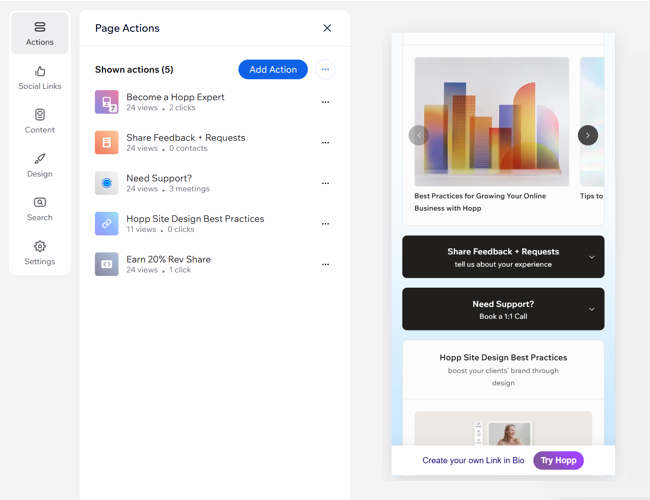Click the '11 views' stat

click(x=141, y=229)
